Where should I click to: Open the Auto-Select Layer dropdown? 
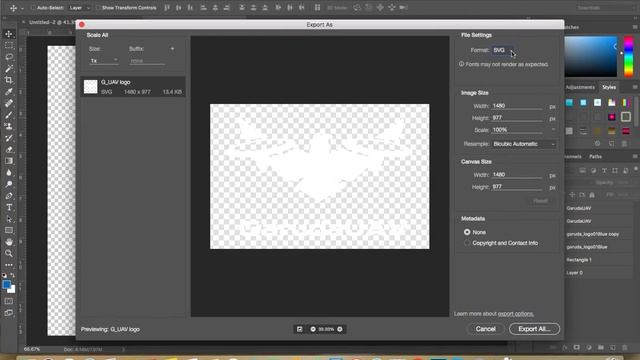click(79, 8)
